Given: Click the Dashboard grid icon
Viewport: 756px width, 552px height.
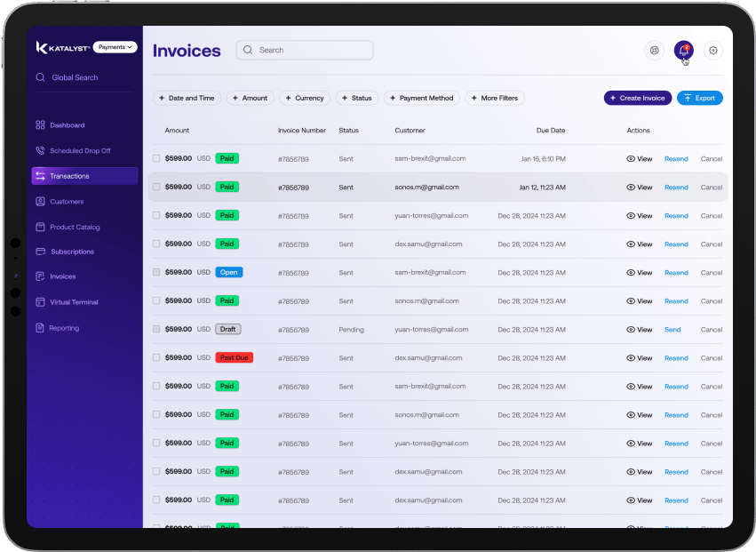Looking at the screenshot, I should tap(40, 125).
